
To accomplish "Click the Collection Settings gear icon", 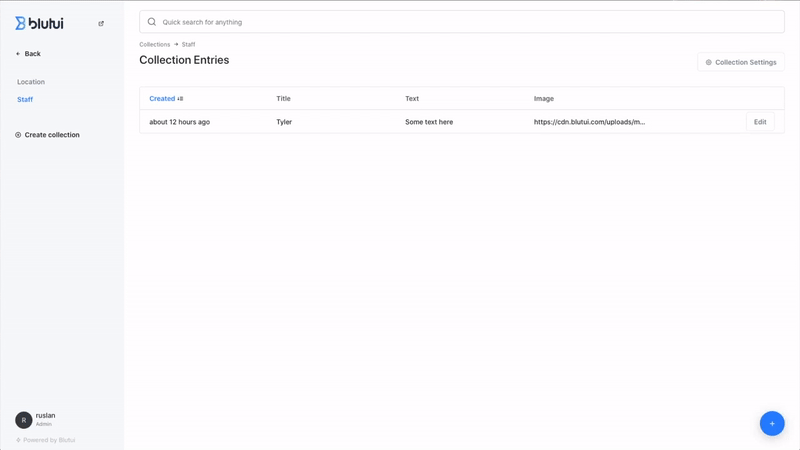I will (709, 62).
